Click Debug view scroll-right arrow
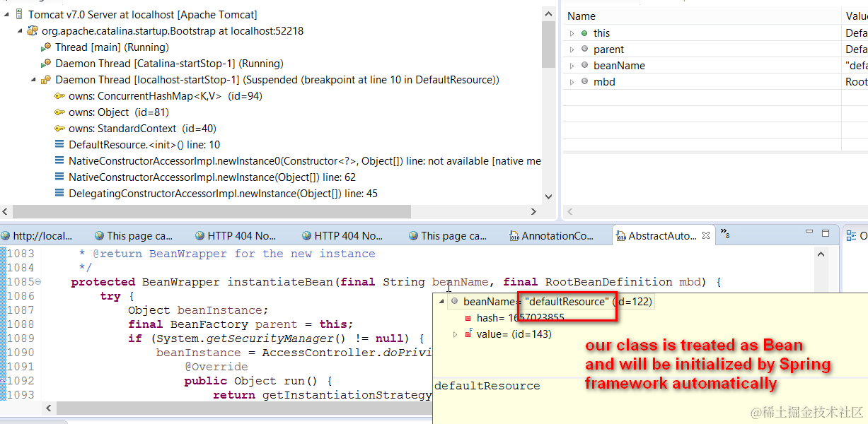This screenshot has height=424, width=868. [x=534, y=211]
